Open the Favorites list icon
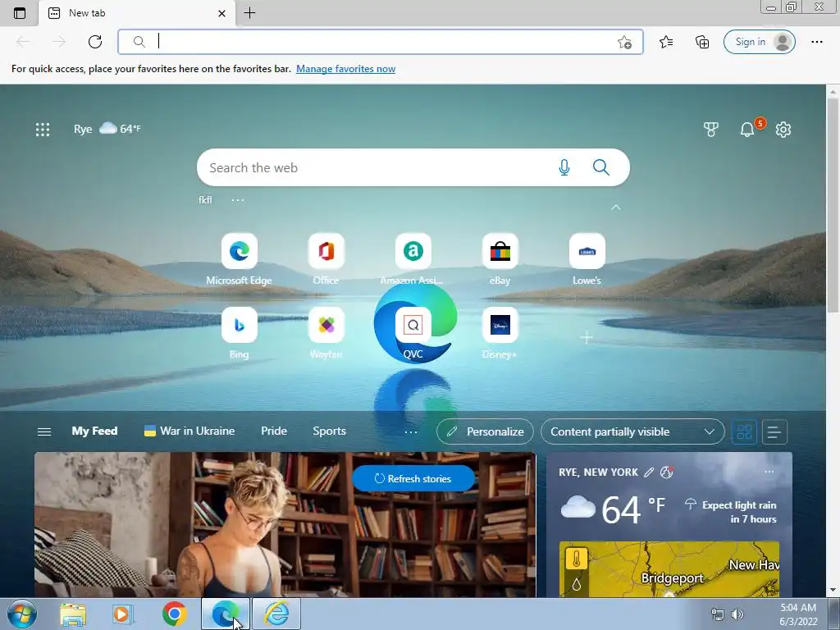This screenshot has width=840, height=630. [666, 42]
